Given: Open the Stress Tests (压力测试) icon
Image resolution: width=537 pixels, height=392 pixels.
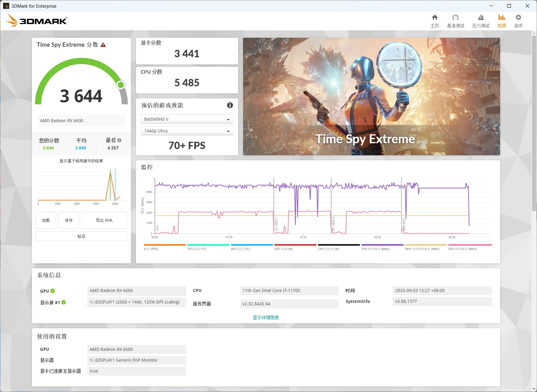Looking at the screenshot, I should tap(481, 18).
